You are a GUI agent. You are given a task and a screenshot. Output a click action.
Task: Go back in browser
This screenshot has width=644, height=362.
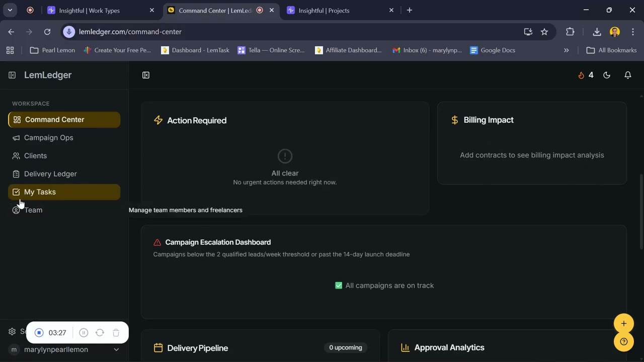click(x=11, y=32)
